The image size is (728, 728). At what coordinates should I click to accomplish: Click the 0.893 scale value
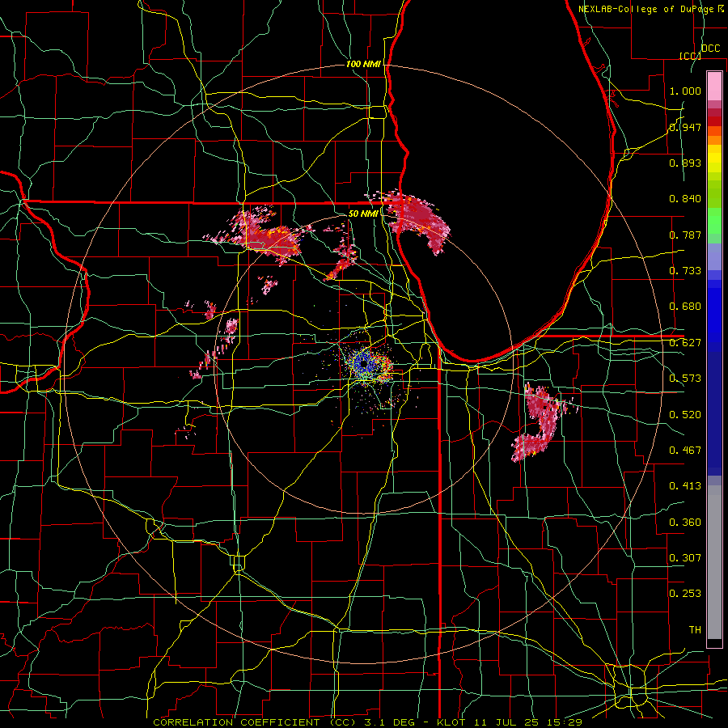point(685,163)
